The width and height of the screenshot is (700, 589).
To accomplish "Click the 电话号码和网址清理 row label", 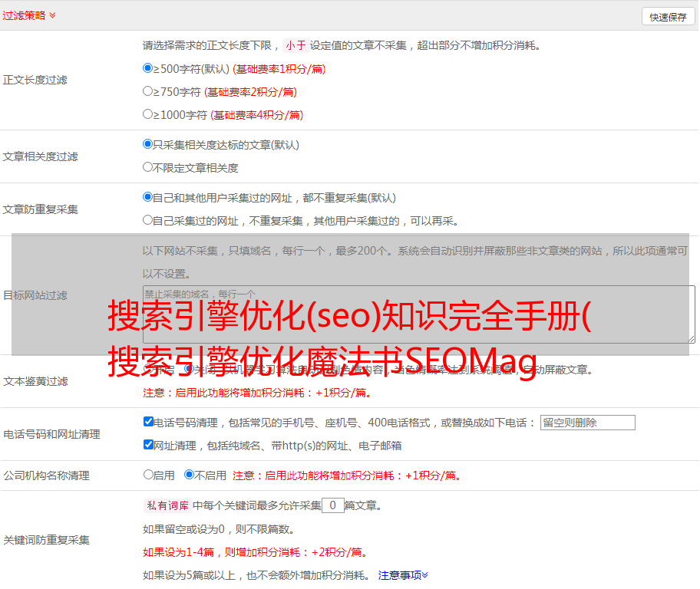I will pos(51,434).
